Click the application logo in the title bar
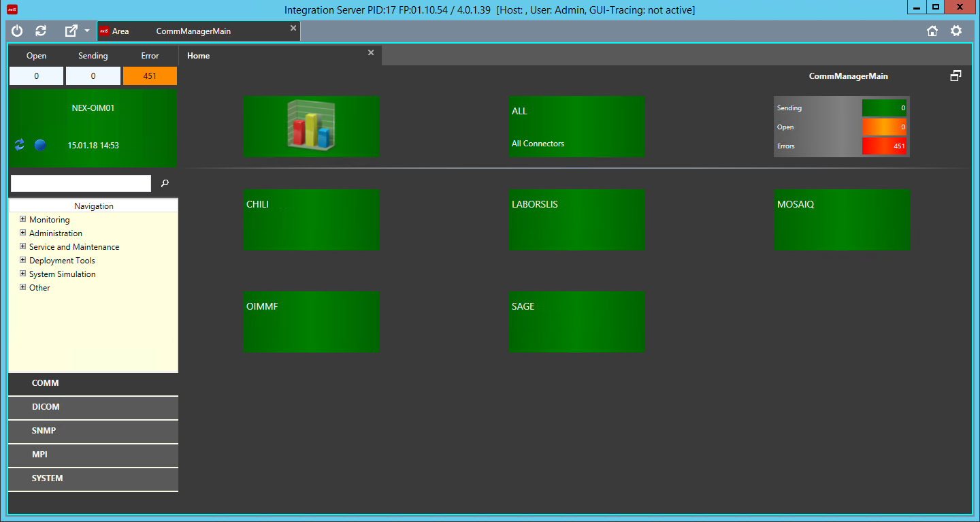The height and width of the screenshot is (522, 980). point(12,10)
